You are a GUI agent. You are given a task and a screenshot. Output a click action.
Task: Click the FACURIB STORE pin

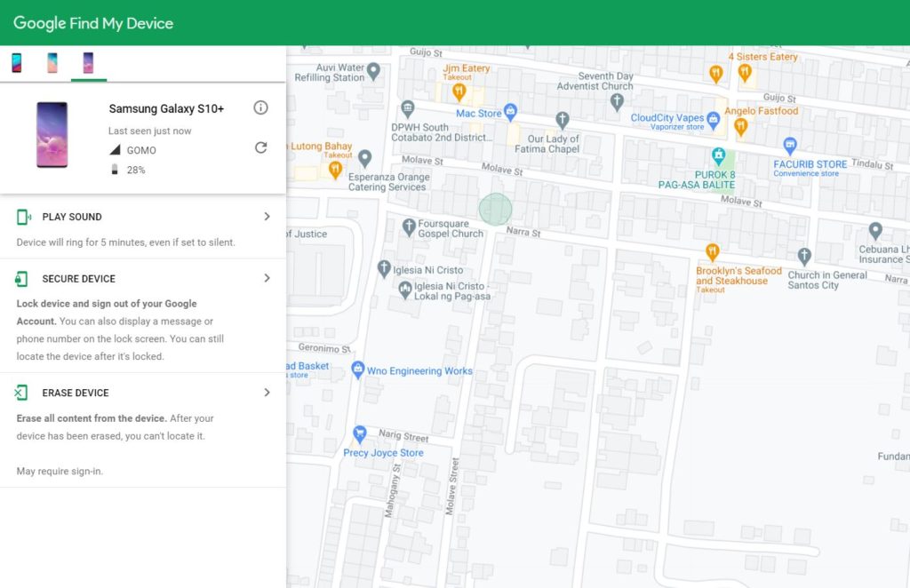(790, 145)
